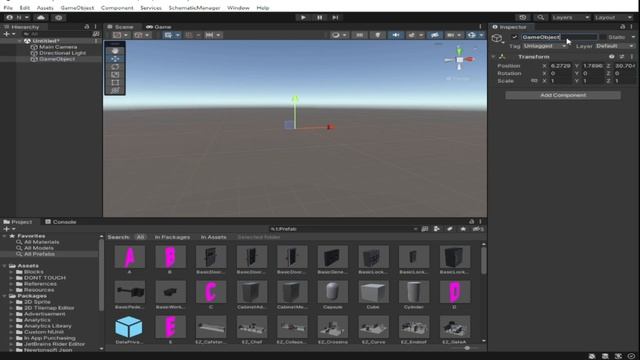Select the Transform combined tool

point(115,90)
